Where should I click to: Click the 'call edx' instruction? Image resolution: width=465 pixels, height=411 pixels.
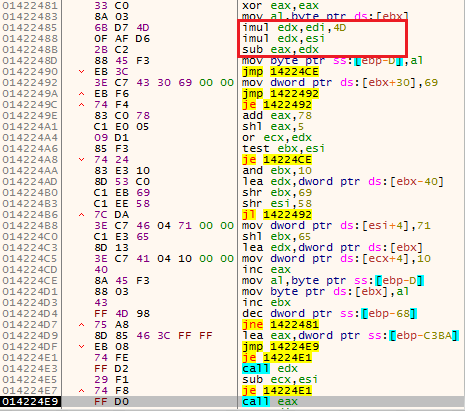tap(270, 369)
